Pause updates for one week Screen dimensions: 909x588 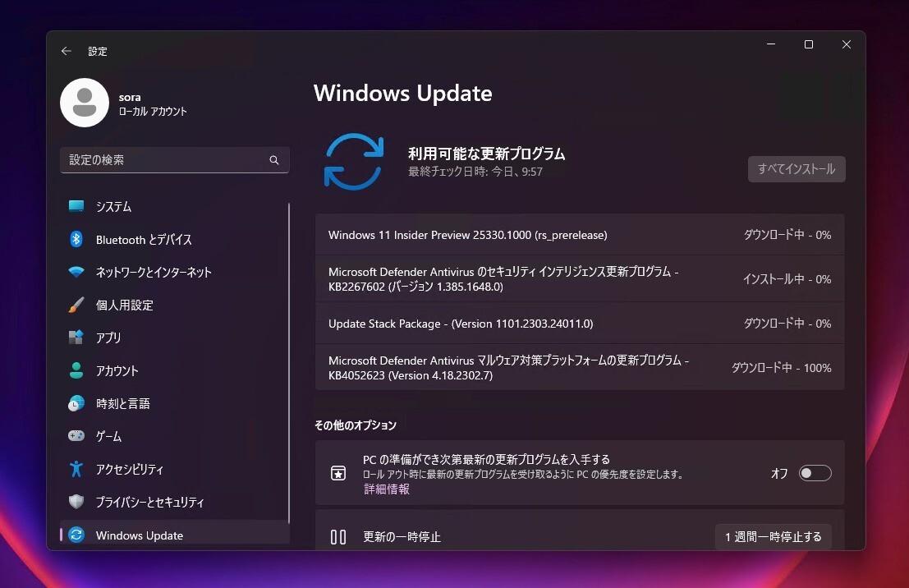tap(773, 536)
